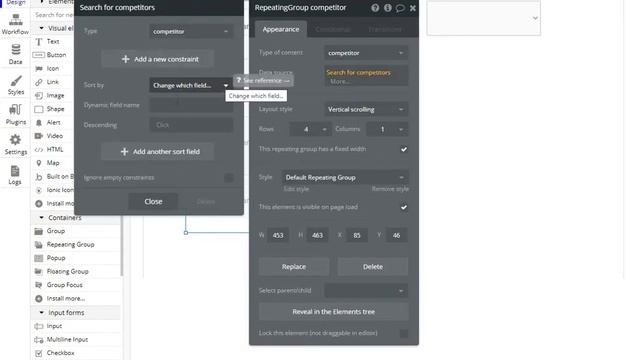The image size is (640, 360).
Task: Select the Shape element icon
Action: [39, 109]
